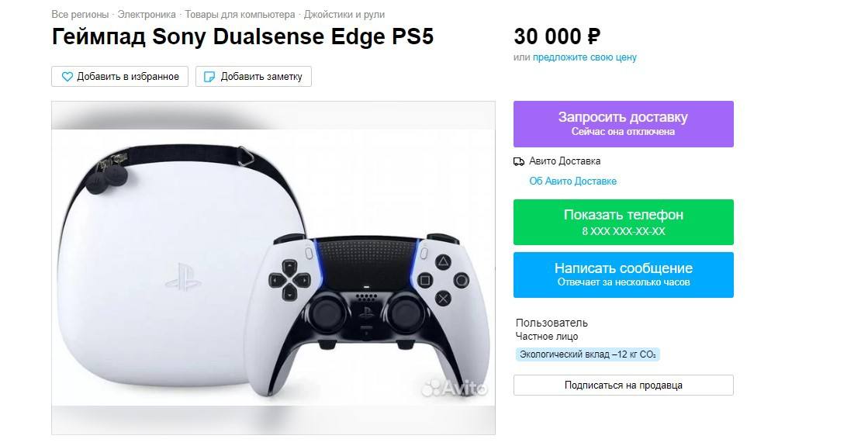This screenshot has width=868, height=446.
Task: Subscribe via Подписаться на продавца button
Action: point(623,385)
